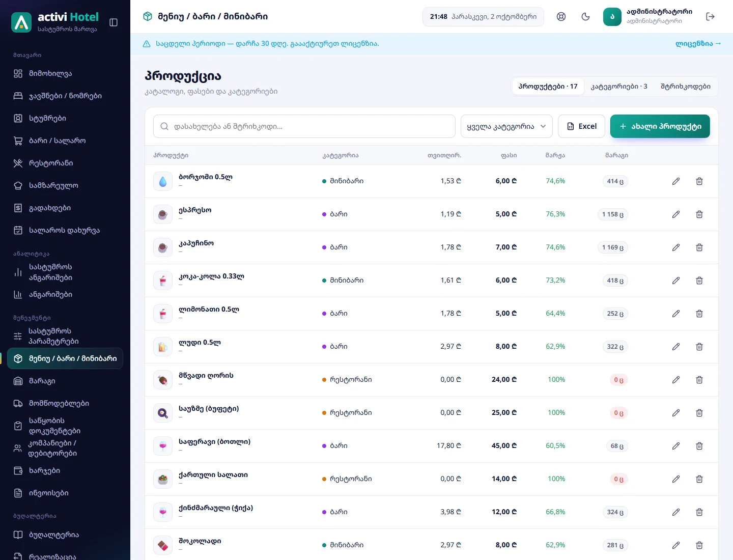The image size is (733, 560).
Task: Export the list with Excel button
Action: pos(581,126)
